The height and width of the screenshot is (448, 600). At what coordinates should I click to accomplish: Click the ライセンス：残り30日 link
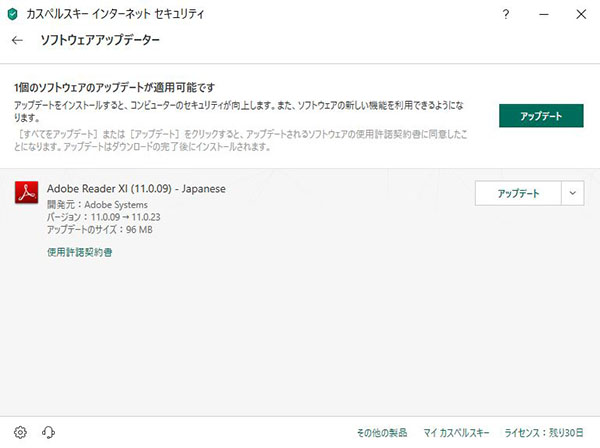544,433
